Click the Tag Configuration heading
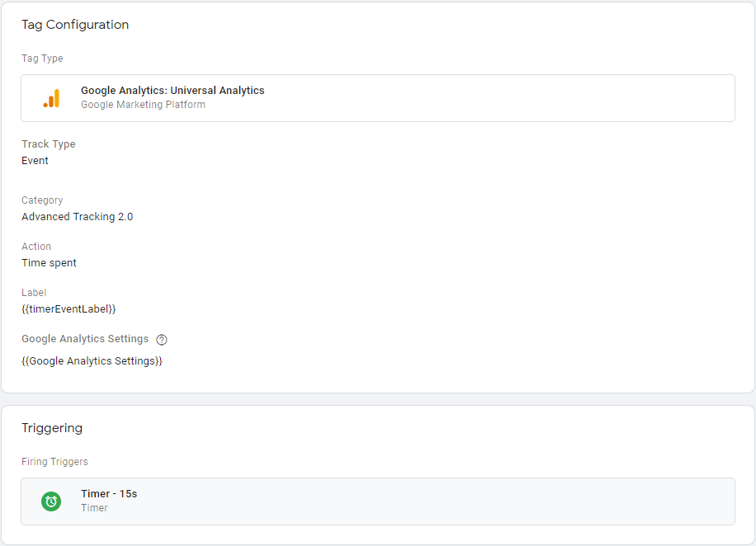 click(75, 25)
